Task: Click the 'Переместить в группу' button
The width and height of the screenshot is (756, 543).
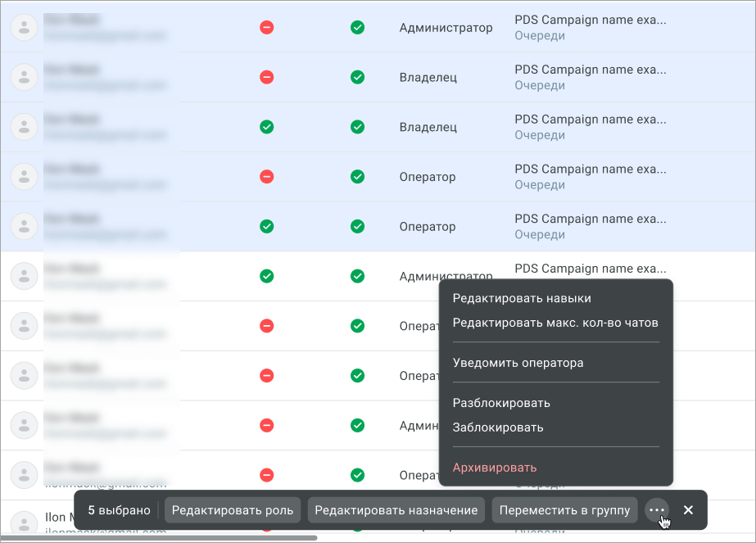Action: click(x=564, y=510)
